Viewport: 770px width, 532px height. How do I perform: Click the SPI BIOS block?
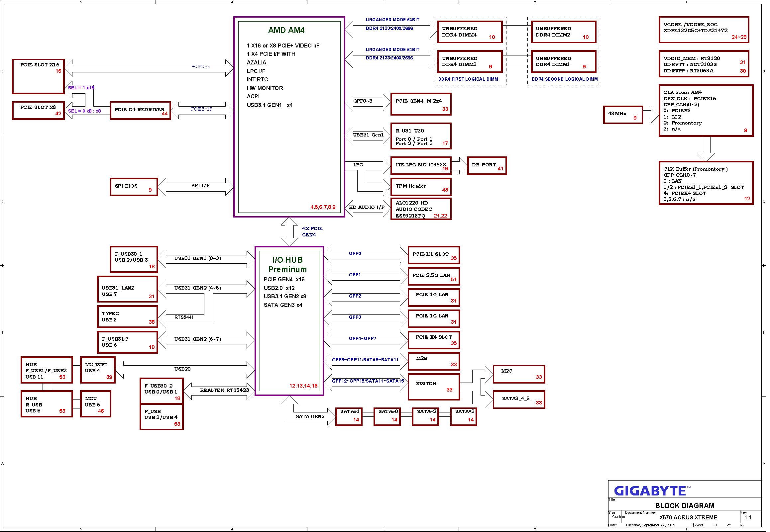[x=134, y=187]
